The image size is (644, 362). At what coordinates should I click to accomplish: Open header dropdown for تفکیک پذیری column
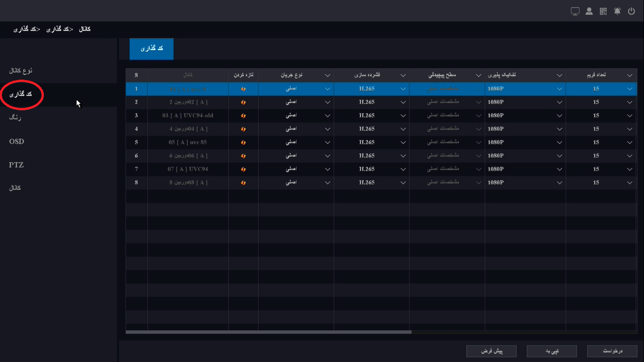coord(560,75)
